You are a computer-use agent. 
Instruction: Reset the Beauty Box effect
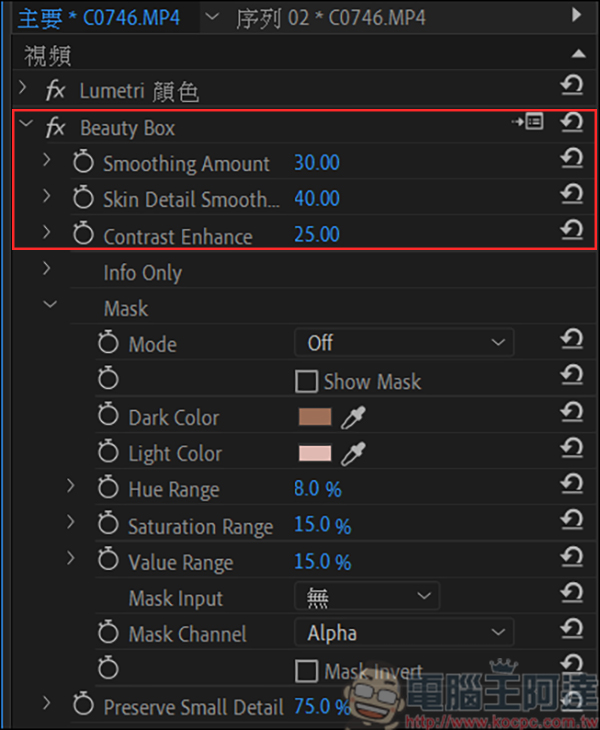coord(572,123)
